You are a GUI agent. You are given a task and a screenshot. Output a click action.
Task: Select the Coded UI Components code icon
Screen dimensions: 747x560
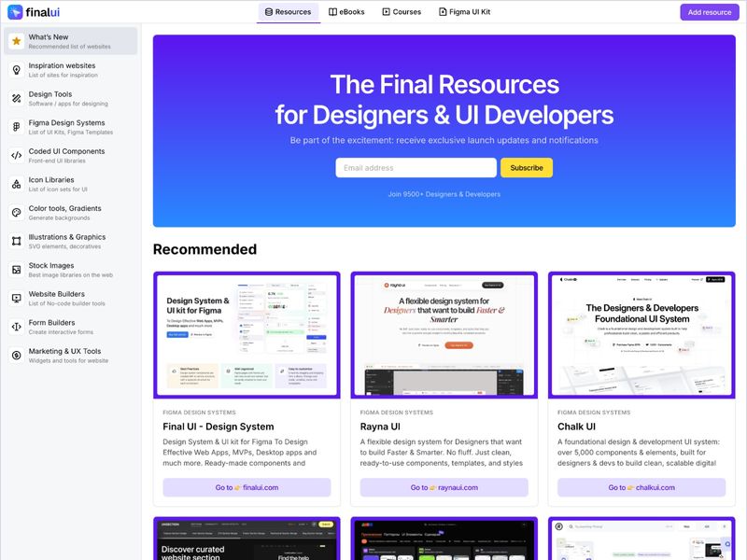pyautogui.click(x=17, y=155)
